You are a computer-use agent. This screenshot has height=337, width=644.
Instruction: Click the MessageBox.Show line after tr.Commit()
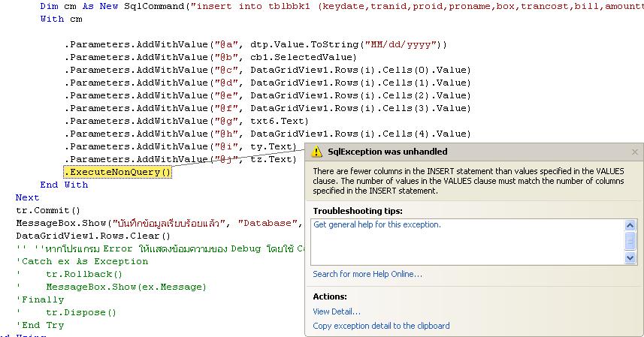[150, 223]
